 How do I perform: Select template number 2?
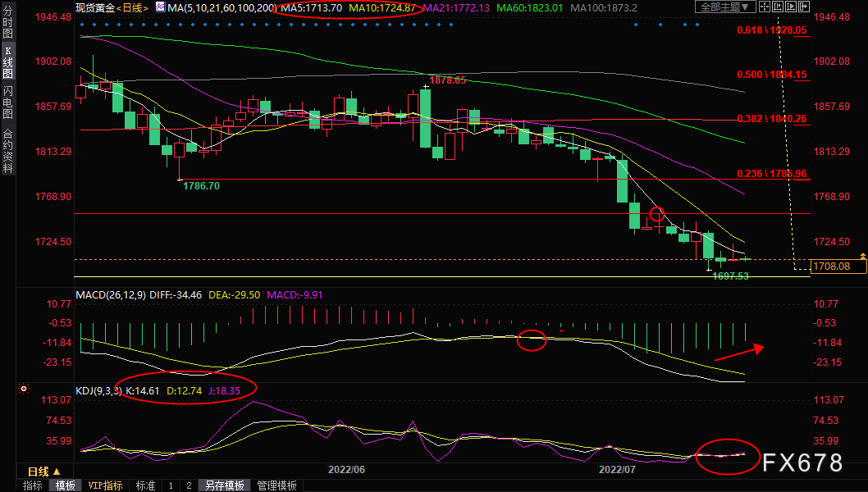coord(189,485)
